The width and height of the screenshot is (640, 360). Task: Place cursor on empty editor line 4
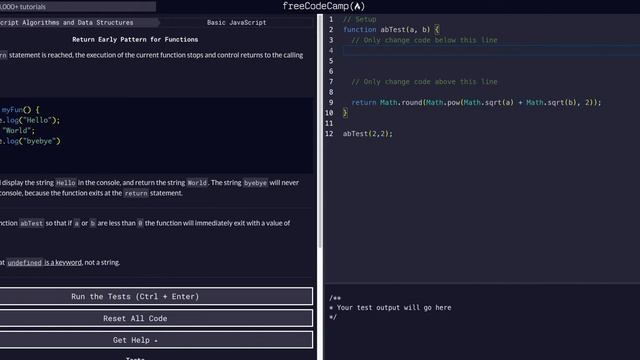point(490,50)
